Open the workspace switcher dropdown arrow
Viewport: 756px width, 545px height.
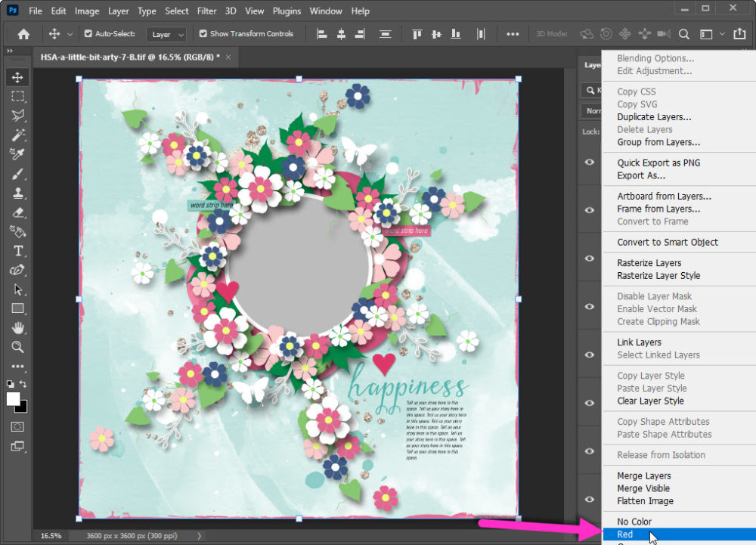[x=722, y=34]
